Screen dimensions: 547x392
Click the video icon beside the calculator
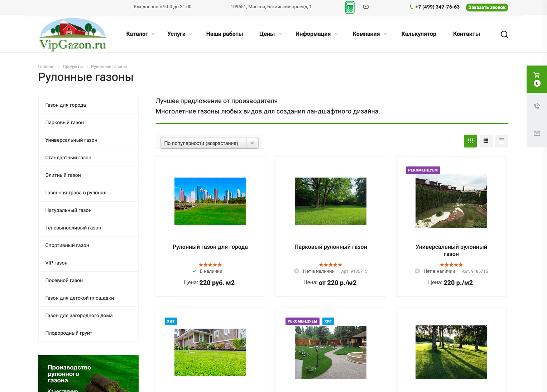point(366,7)
